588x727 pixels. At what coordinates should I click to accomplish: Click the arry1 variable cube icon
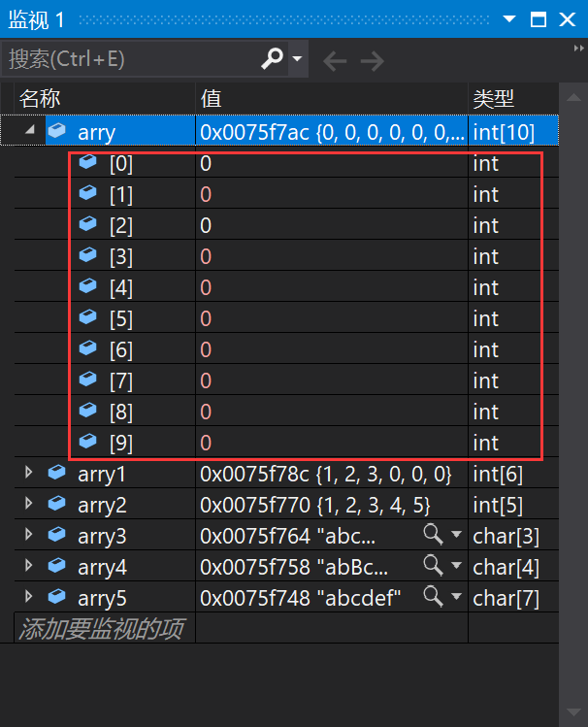(57, 473)
